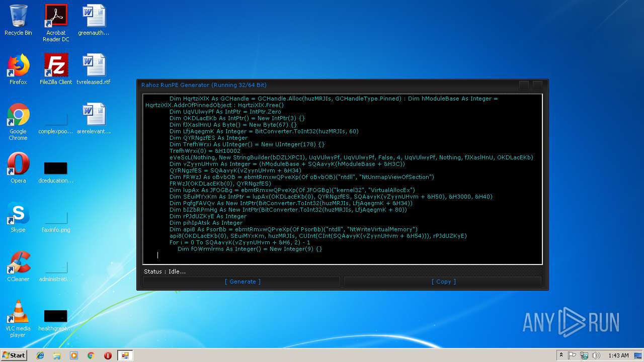The image size is (644, 362).
Task: Open the network tray icon
Action: pyautogui.click(x=584, y=355)
